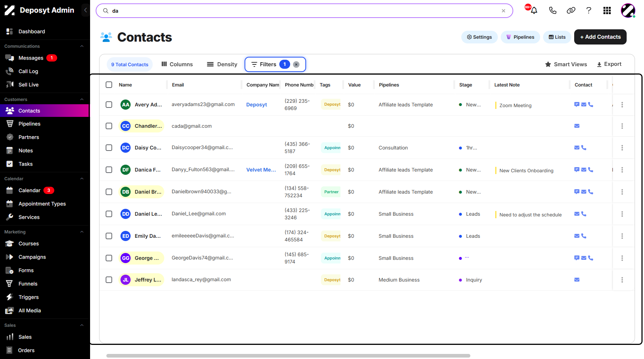Clear the search field with X icon
Viewport: 644px width, 359px height.
(x=503, y=11)
